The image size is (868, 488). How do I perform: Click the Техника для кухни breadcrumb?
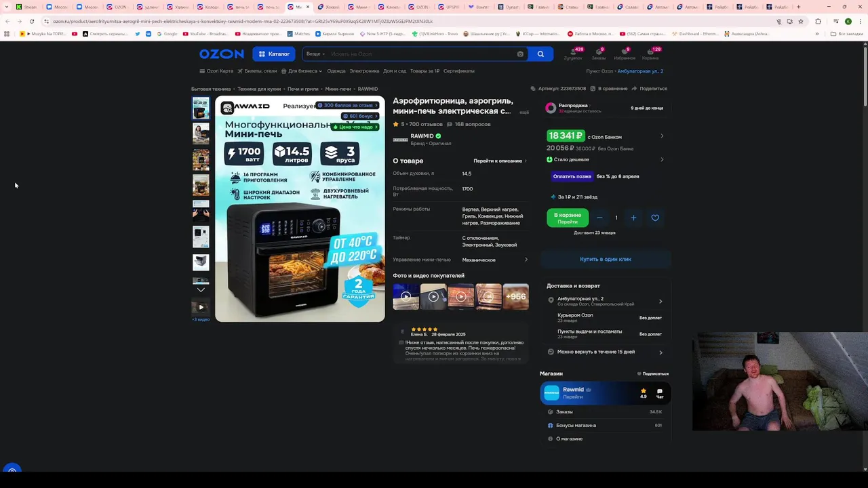[x=259, y=89]
